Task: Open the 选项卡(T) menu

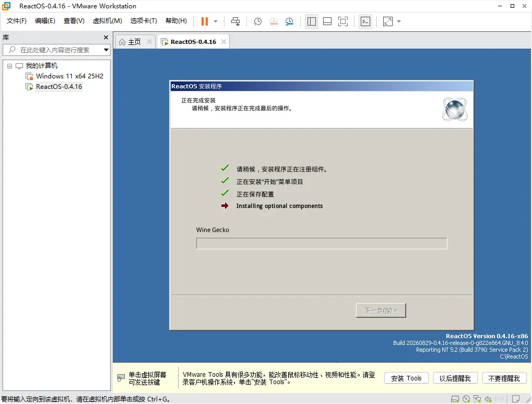Action: (x=144, y=21)
